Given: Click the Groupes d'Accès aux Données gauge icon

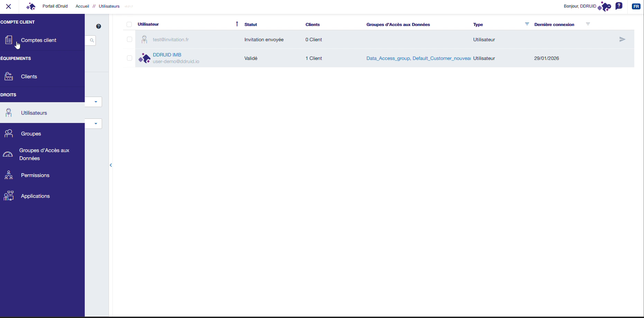Looking at the screenshot, I should 8,154.
